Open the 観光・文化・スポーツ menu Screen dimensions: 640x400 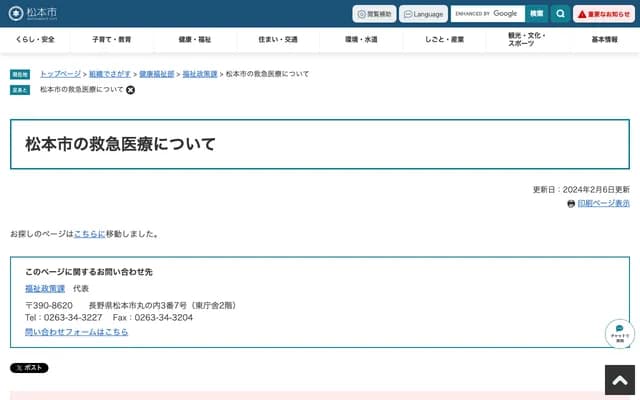pos(527,40)
